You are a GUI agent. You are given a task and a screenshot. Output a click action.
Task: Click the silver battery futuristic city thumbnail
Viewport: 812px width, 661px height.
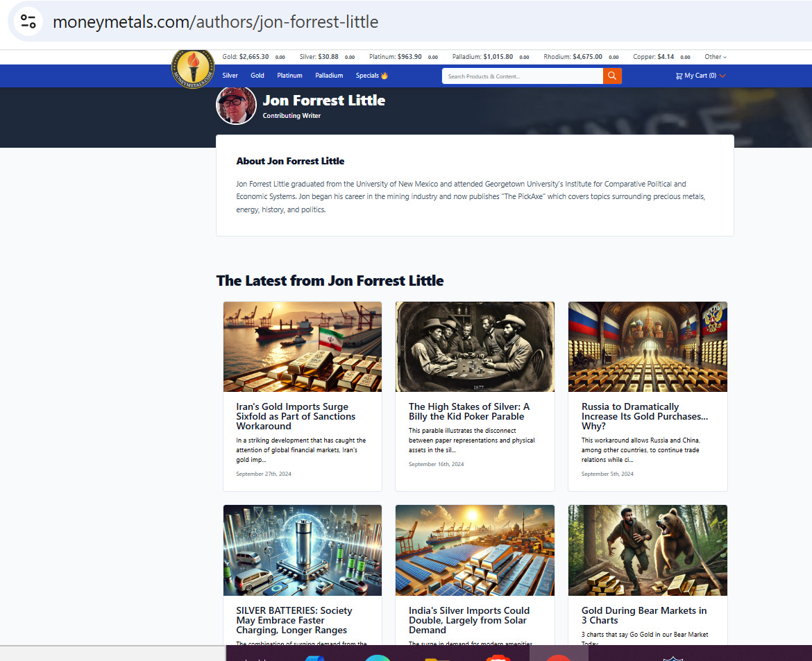tap(303, 550)
